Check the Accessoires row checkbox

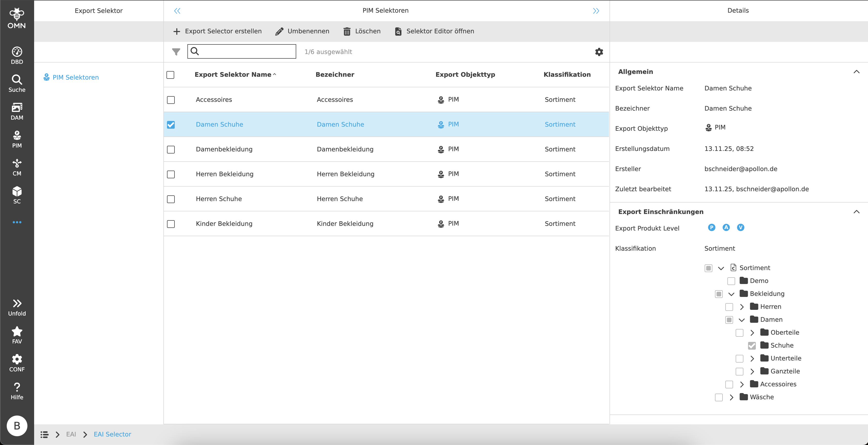point(171,100)
